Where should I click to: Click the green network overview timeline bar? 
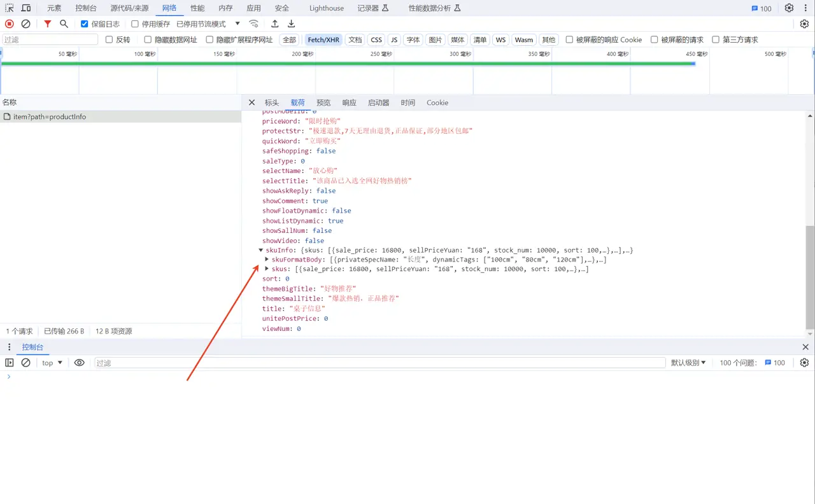(348, 63)
